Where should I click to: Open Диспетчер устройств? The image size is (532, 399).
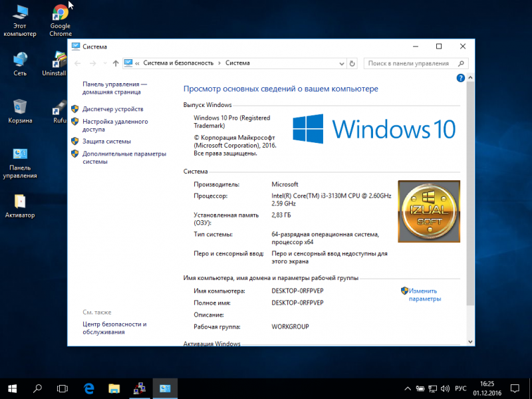point(112,109)
